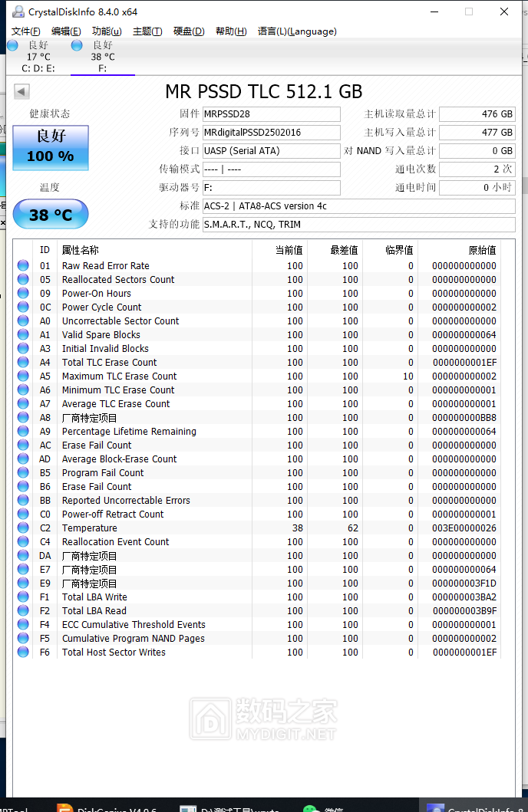This screenshot has width=528, height=812.
Task: Click status orb for ECC Cumulative Threshold Events
Action: coord(23,625)
